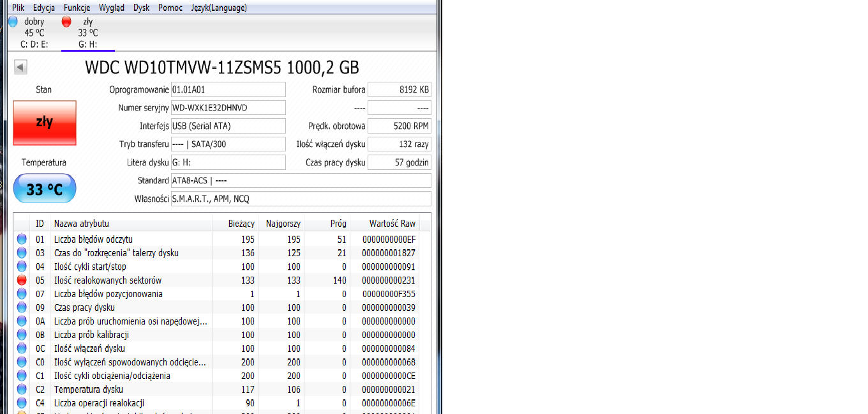Select row Ilość realokowanych sektorów
868x414 pixels.
click(x=216, y=280)
